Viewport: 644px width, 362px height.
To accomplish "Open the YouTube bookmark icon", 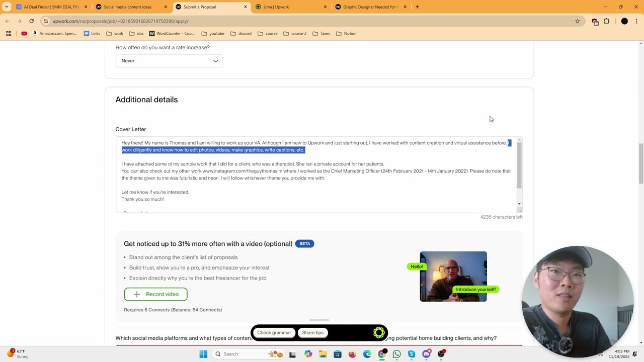I will coord(24,34).
